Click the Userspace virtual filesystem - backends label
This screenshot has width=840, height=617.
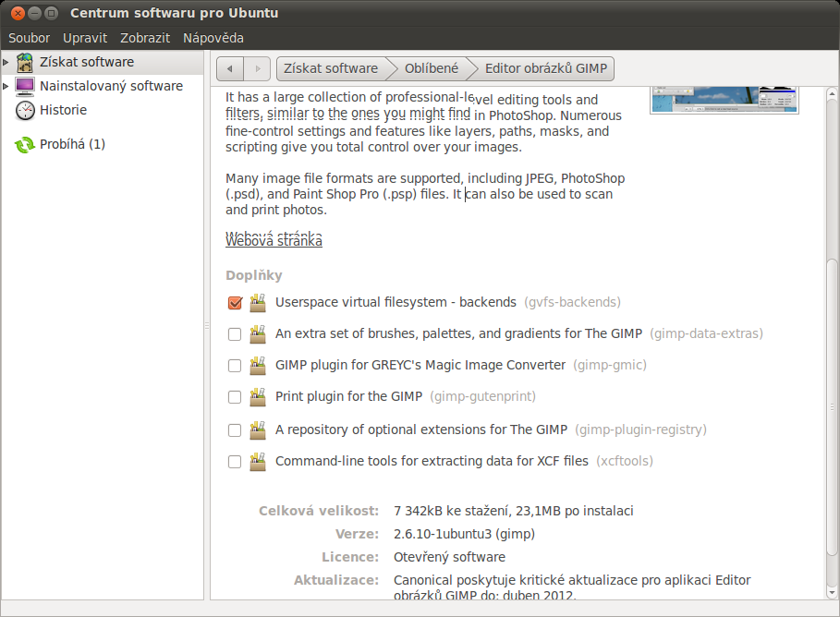396,302
